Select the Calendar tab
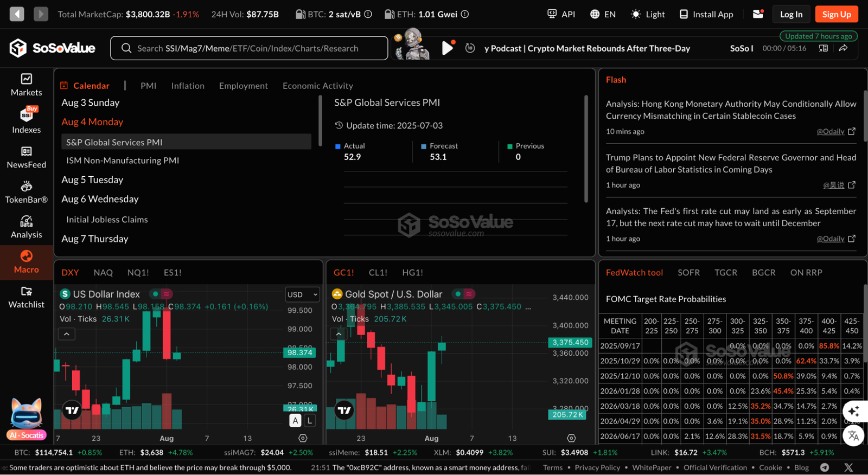This screenshot has width=868, height=475. [x=85, y=86]
